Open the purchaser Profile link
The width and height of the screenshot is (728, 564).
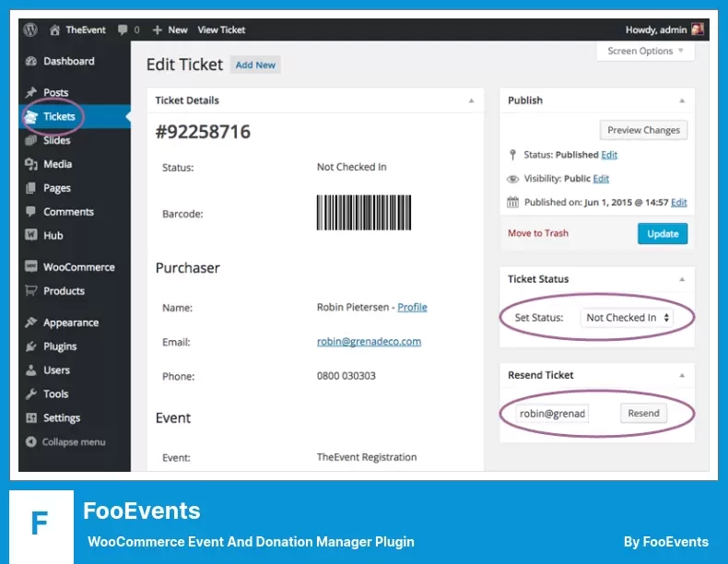click(412, 307)
